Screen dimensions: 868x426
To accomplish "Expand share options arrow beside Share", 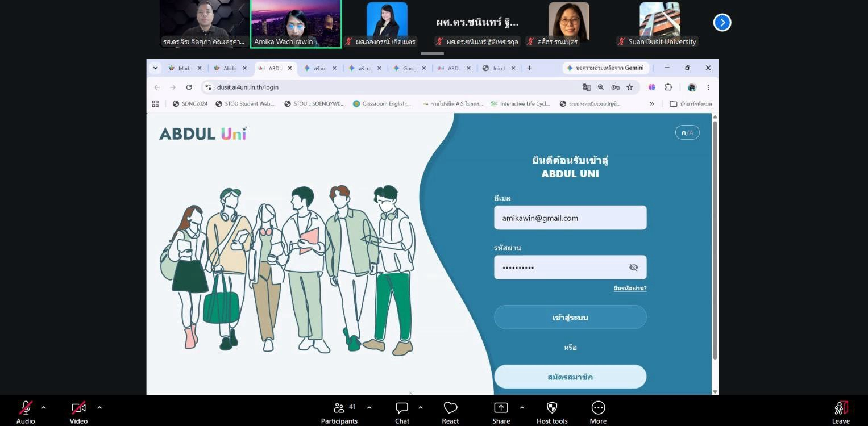I will click(x=522, y=407).
